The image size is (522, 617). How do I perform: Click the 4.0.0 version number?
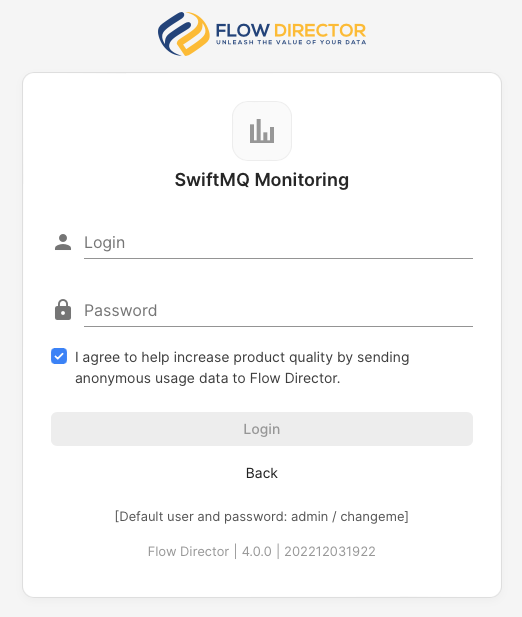tap(256, 551)
